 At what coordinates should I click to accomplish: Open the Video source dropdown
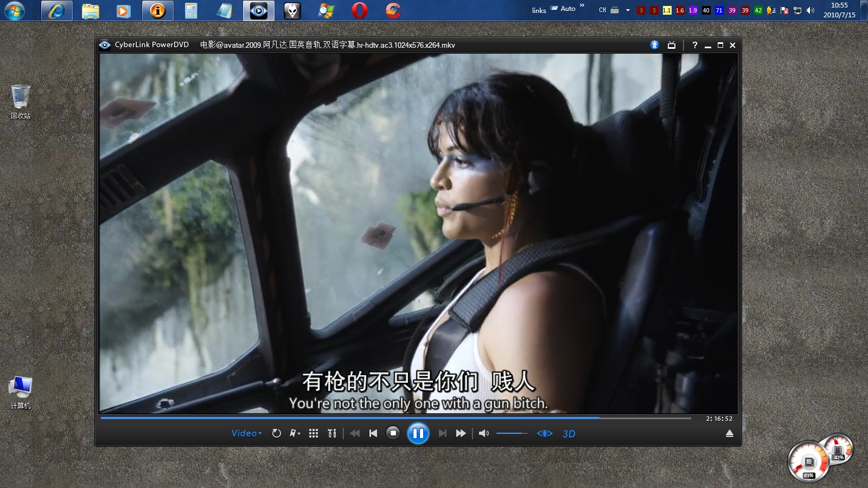tap(247, 433)
